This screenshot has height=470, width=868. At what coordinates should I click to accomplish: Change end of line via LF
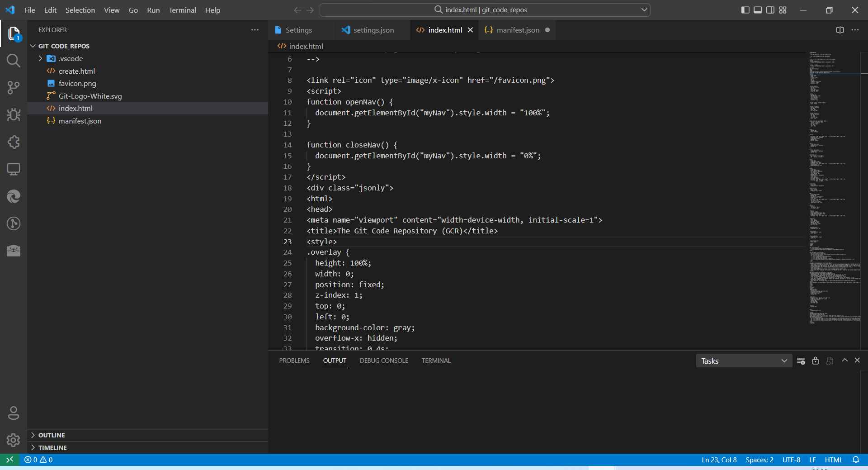812,460
